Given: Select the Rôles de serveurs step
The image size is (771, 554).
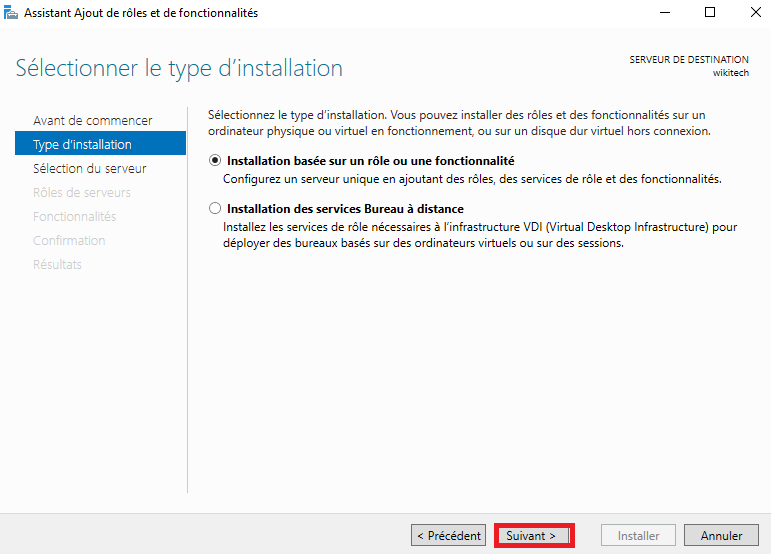Looking at the screenshot, I should [x=81, y=192].
